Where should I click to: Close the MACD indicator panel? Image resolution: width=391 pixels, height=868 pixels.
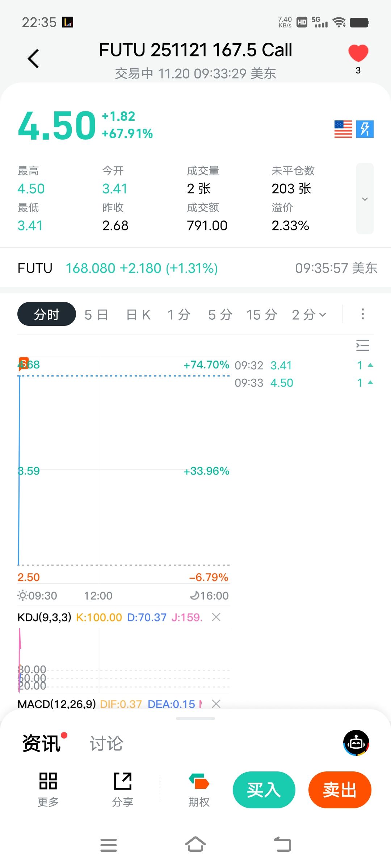pos(216,704)
